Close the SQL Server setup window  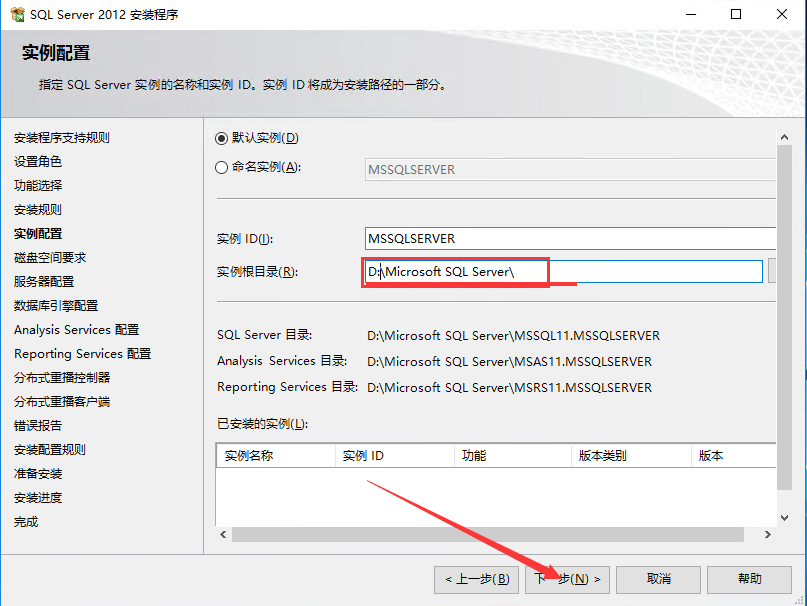coord(782,14)
